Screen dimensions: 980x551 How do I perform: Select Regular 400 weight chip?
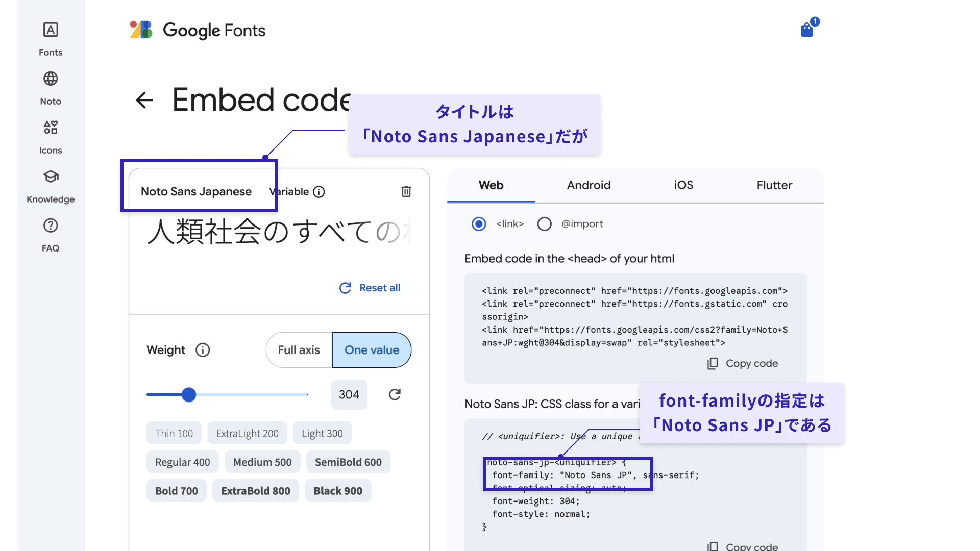[182, 462]
